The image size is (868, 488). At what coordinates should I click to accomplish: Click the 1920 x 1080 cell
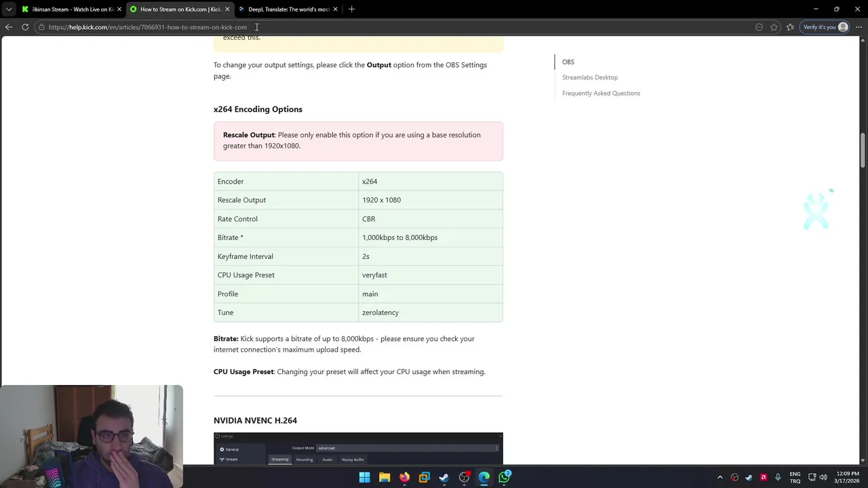coord(431,200)
